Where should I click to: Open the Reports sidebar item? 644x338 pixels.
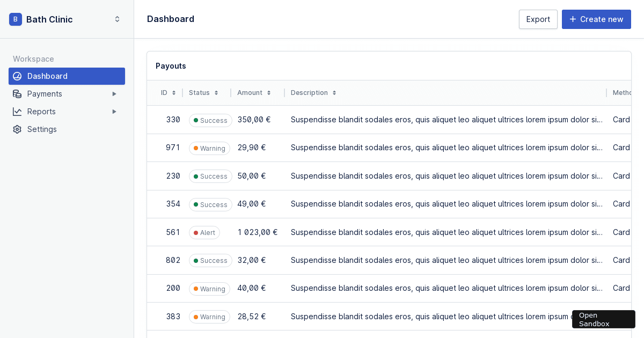(67, 112)
